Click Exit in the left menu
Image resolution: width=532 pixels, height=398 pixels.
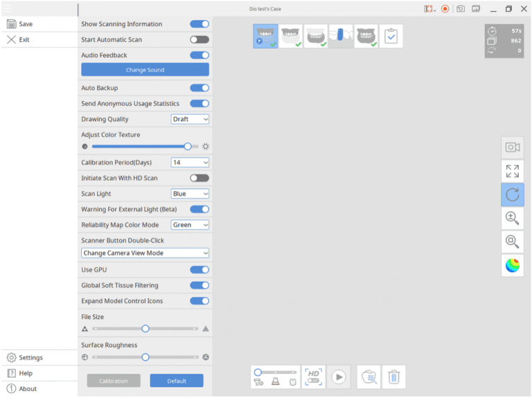point(39,39)
